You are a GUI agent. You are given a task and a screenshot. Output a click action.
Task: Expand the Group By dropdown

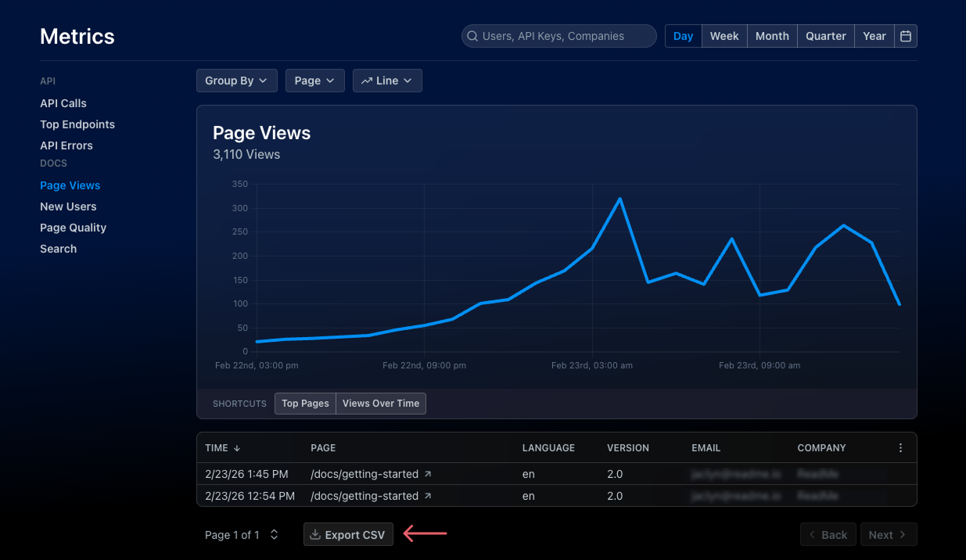pyautogui.click(x=237, y=81)
